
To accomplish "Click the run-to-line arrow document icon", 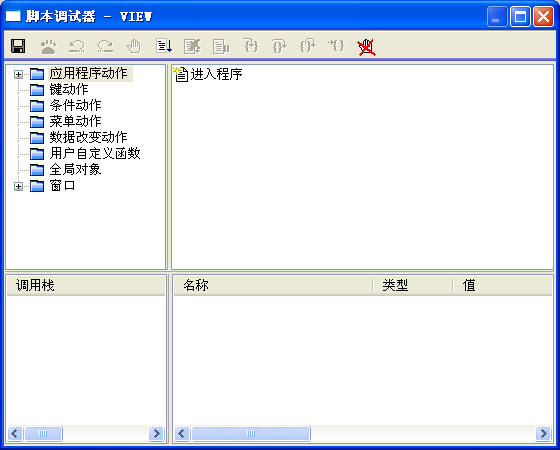I will pyautogui.click(x=164, y=46).
